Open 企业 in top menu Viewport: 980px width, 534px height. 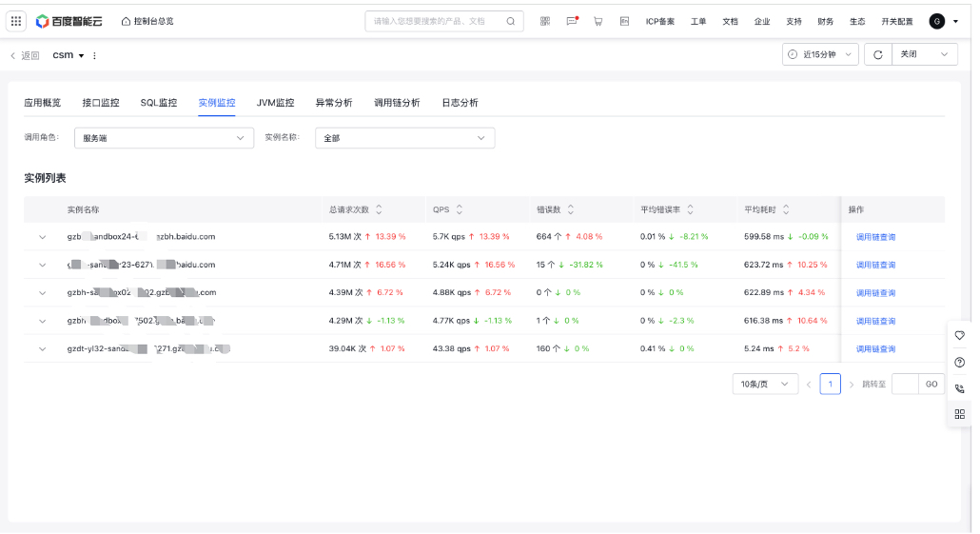tap(762, 21)
